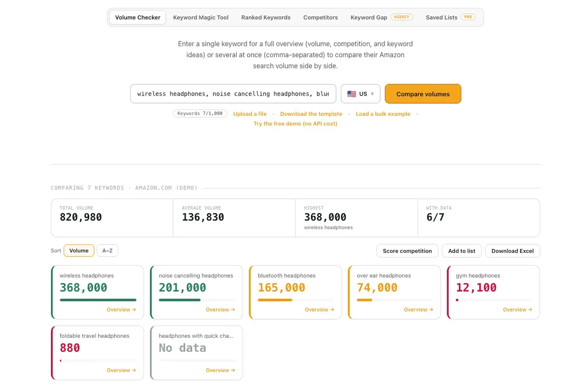Click the bluetooth headphones volume bar

pos(296,300)
